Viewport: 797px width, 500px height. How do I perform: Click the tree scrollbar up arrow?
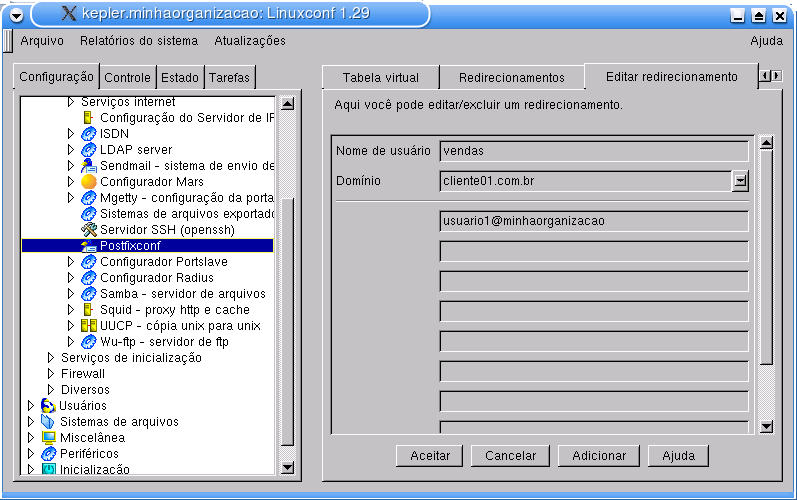point(288,104)
